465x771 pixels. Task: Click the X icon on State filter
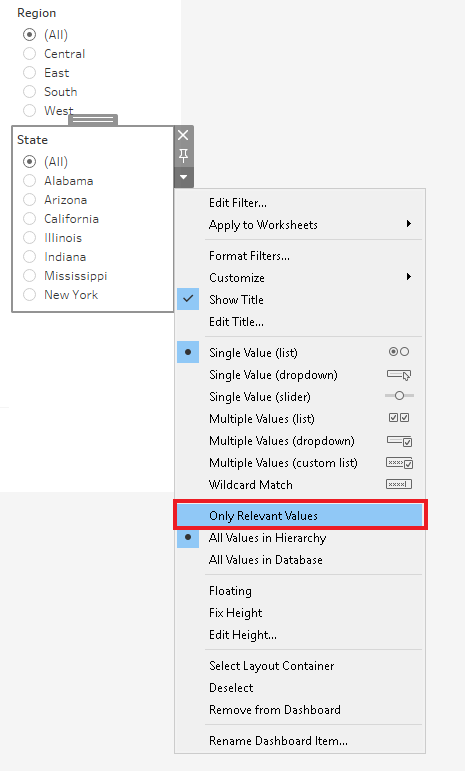coord(183,135)
